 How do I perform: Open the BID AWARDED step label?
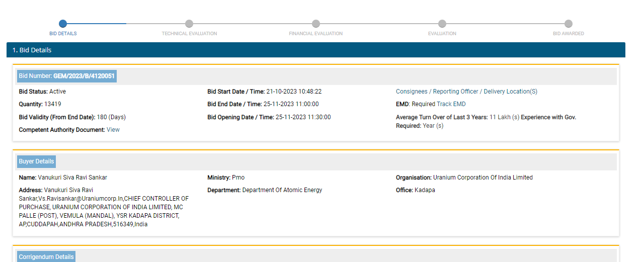[x=569, y=34]
